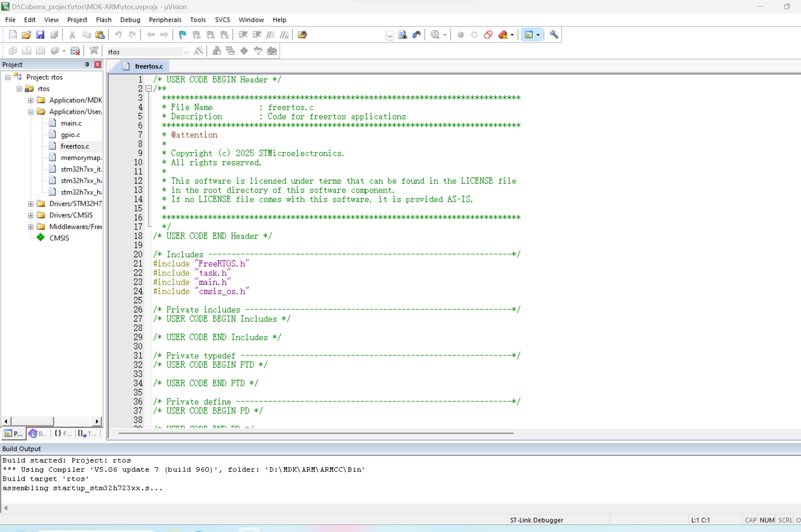
Task: Click the Save file toolbar icon
Action: tap(40, 35)
